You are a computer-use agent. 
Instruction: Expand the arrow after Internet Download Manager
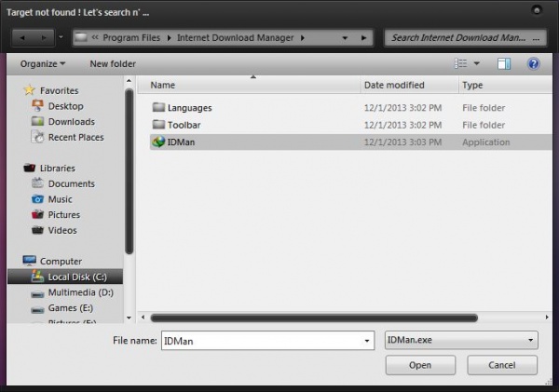pyautogui.click(x=302, y=38)
